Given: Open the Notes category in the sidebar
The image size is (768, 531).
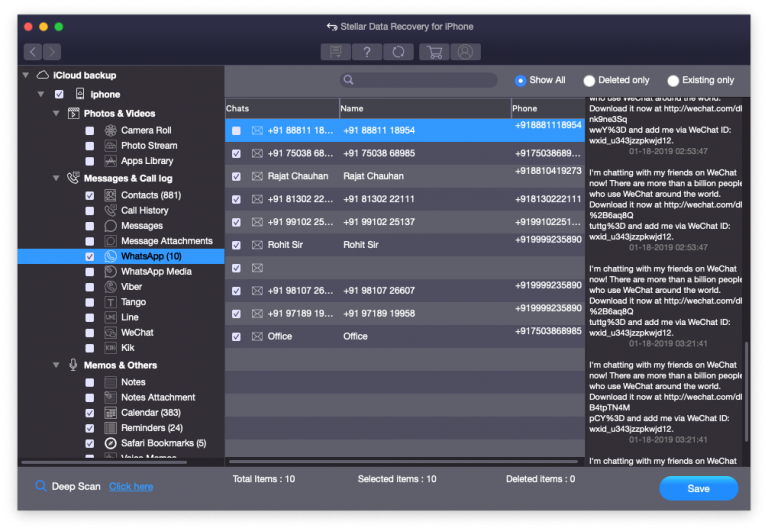Looking at the screenshot, I should 133,382.
